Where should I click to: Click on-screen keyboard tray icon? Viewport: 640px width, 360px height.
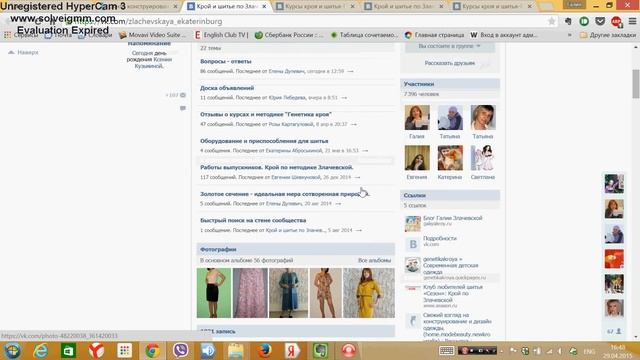446,351
